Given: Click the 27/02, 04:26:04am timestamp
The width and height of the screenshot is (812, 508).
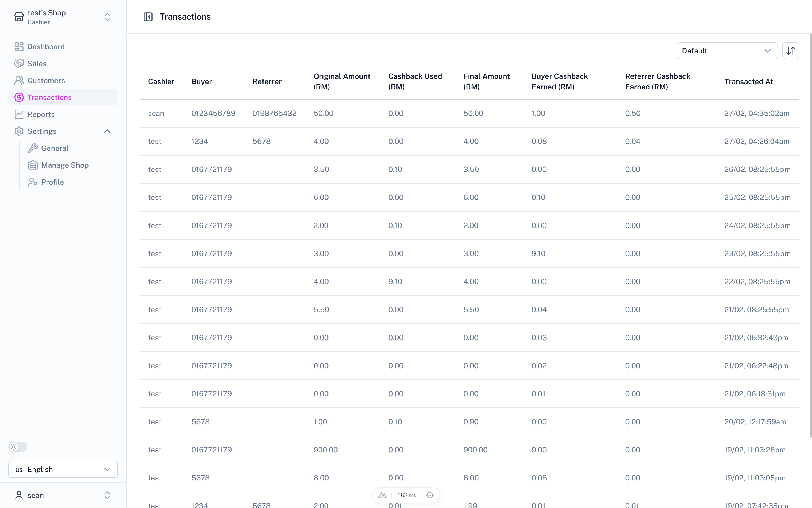Looking at the screenshot, I should tap(757, 142).
